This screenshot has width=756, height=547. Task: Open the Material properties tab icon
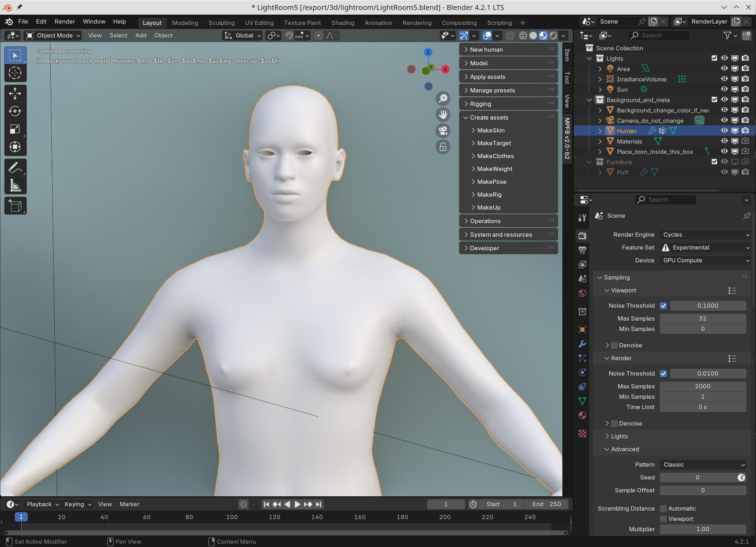pyautogui.click(x=582, y=415)
